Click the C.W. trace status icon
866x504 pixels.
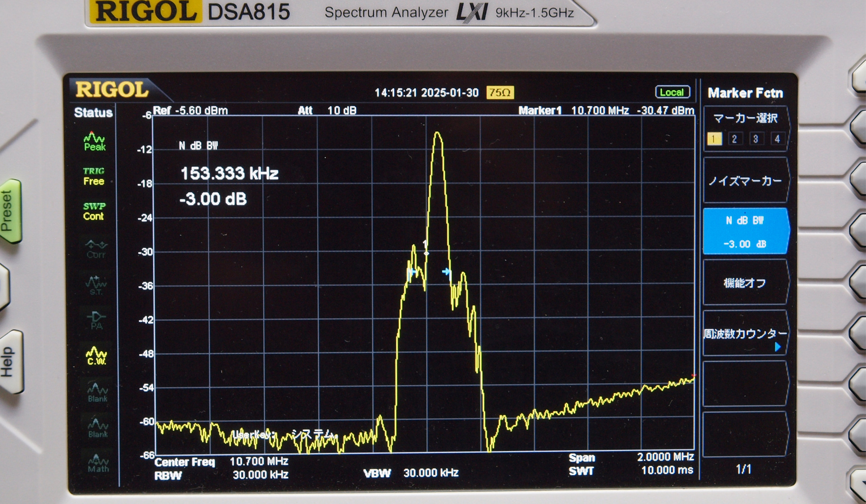point(97,356)
